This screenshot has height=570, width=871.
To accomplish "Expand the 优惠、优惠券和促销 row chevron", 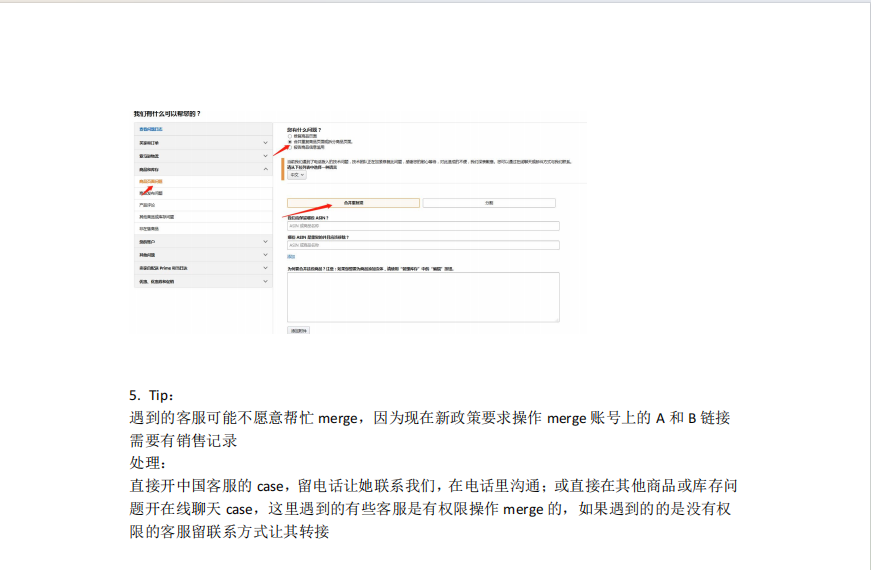I will [x=265, y=282].
